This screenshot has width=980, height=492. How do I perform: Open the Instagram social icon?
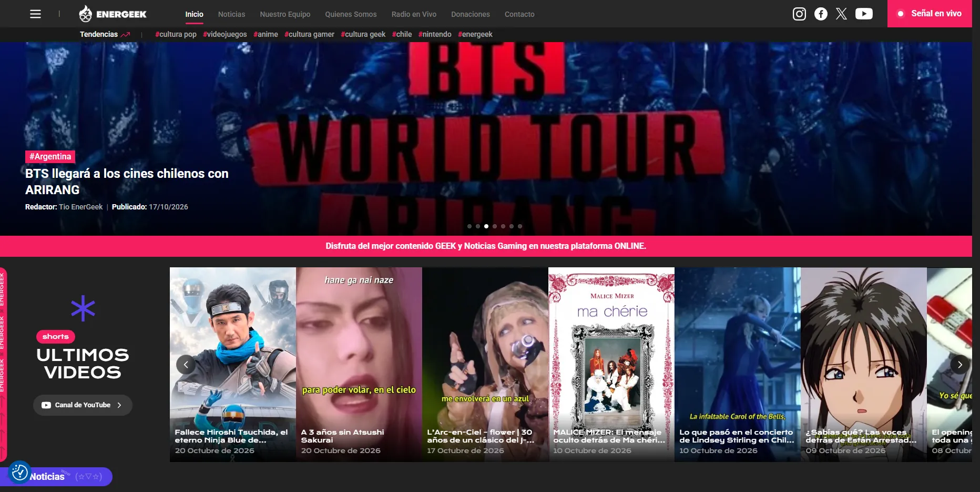[x=799, y=14]
